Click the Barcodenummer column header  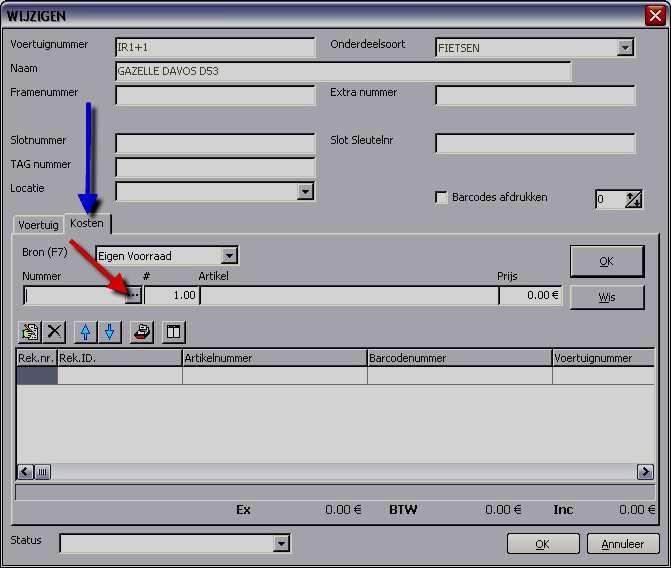pyautogui.click(x=460, y=358)
